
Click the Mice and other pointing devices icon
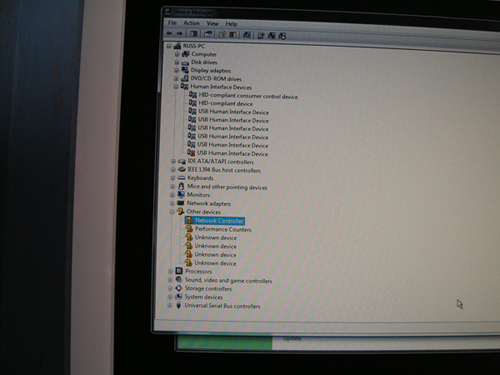coord(181,186)
